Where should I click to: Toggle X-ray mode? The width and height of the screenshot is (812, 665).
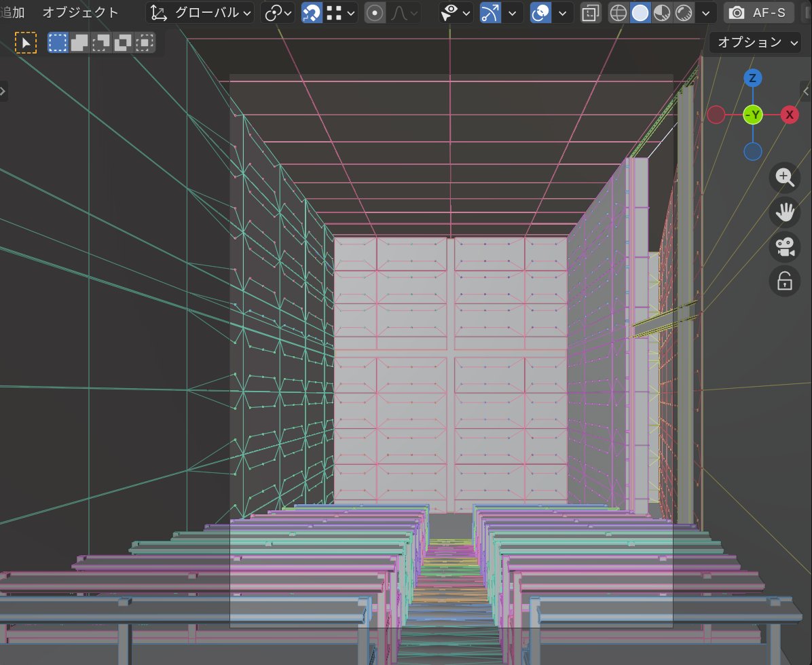point(591,13)
